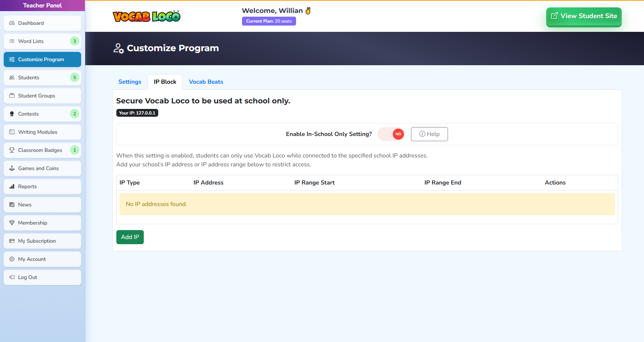Click Log Out in the sidebar
Viewport: 644px width, 342px height.
pyautogui.click(x=42, y=277)
